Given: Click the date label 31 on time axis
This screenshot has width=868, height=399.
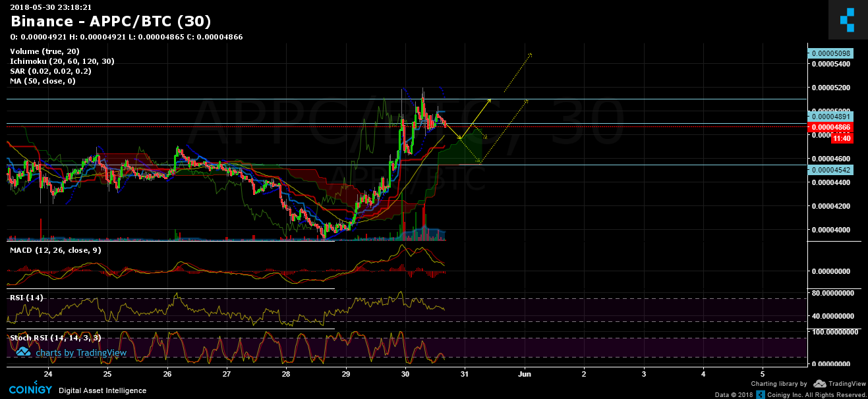Looking at the screenshot, I should [465, 373].
